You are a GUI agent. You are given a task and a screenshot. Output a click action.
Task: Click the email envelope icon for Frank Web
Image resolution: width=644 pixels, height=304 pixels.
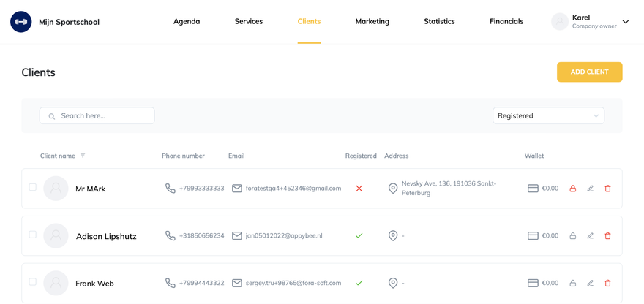coord(237,284)
